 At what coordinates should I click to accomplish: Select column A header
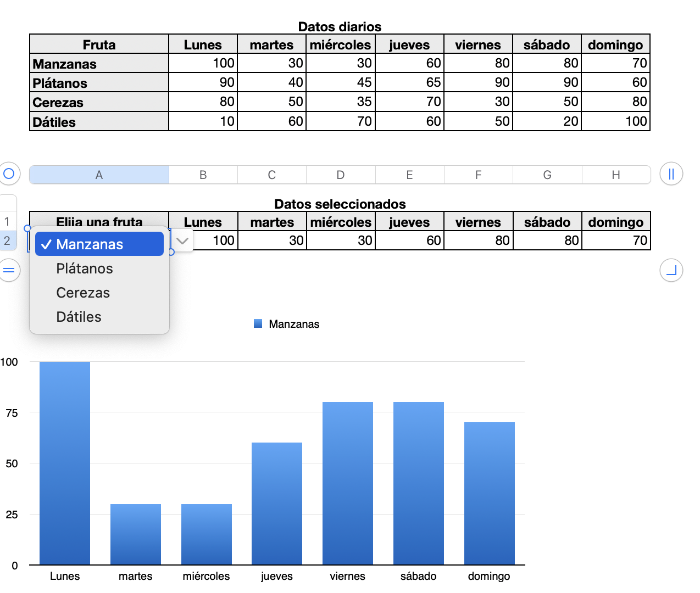(x=99, y=175)
